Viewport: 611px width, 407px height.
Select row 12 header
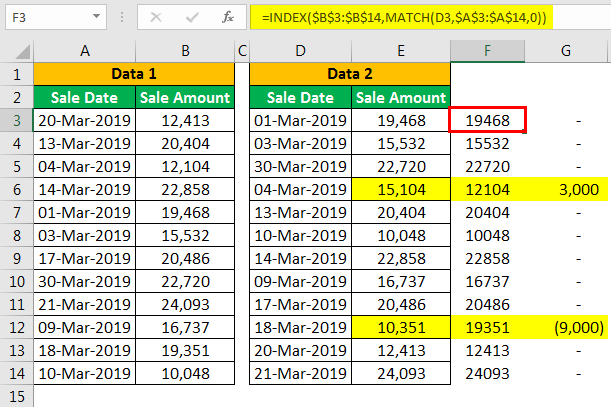[x=17, y=327]
